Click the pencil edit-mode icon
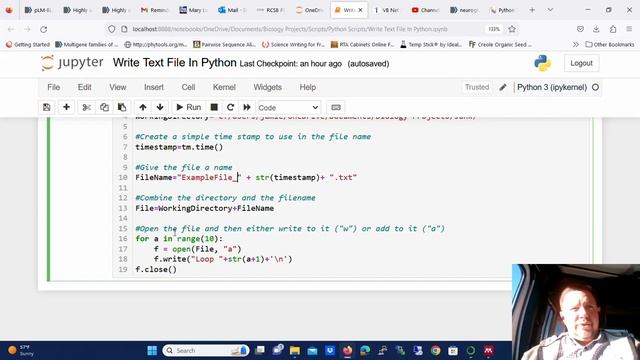 pyautogui.click(x=503, y=87)
